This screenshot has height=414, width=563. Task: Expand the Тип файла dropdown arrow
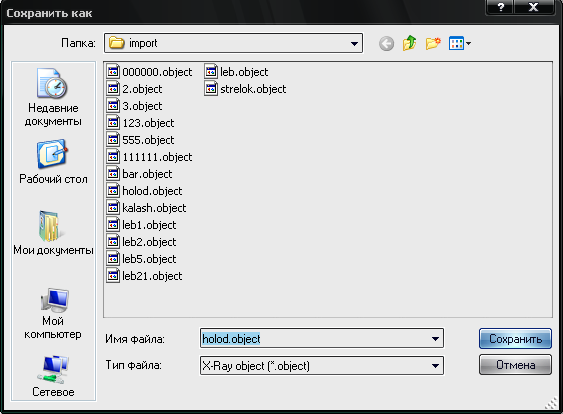coord(435,366)
